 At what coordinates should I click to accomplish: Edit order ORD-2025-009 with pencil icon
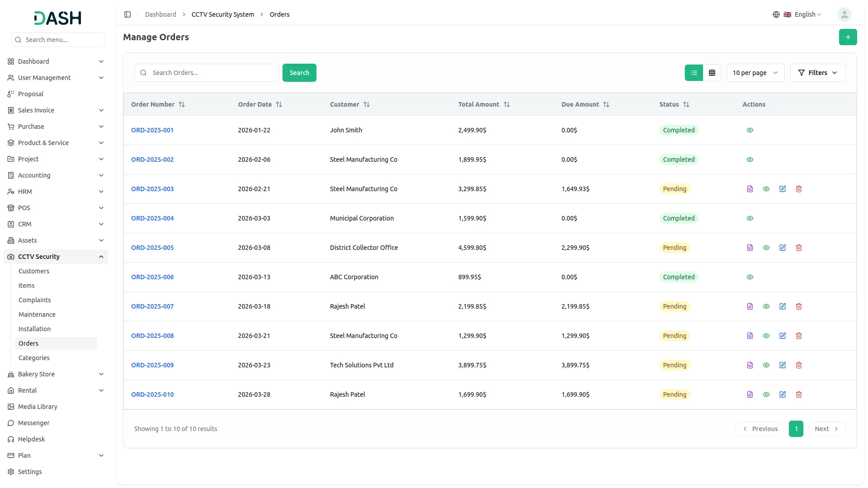[783, 365]
